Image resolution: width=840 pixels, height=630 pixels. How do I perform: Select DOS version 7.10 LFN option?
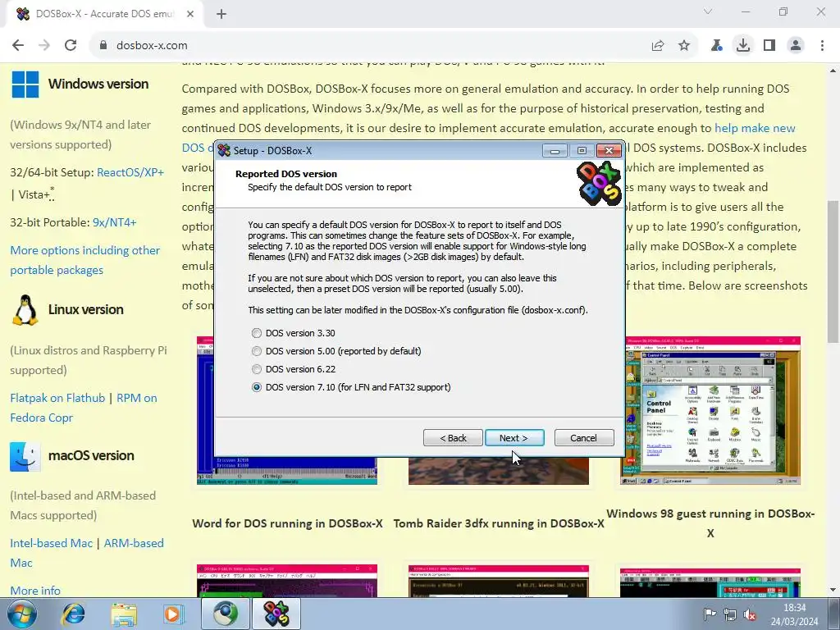tap(257, 387)
